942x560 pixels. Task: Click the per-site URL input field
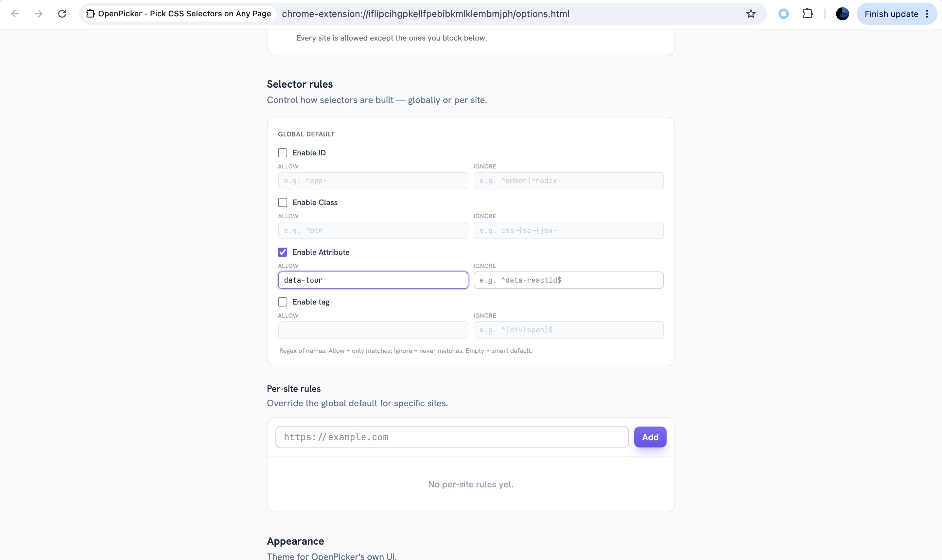click(452, 437)
